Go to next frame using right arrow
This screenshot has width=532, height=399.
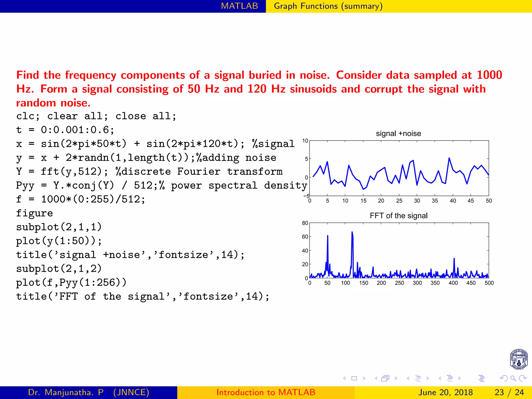click(x=396, y=378)
